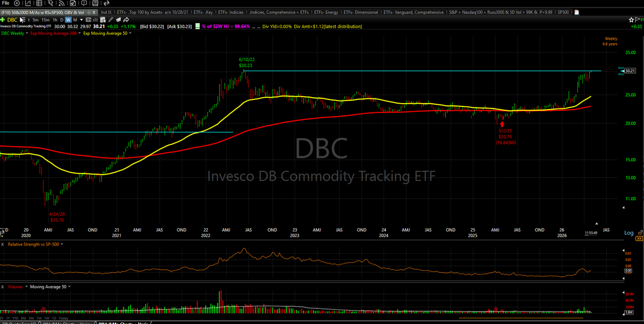Click the circled plus new item icon
This screenshot has width=644, height=324.
coord(17,3)
